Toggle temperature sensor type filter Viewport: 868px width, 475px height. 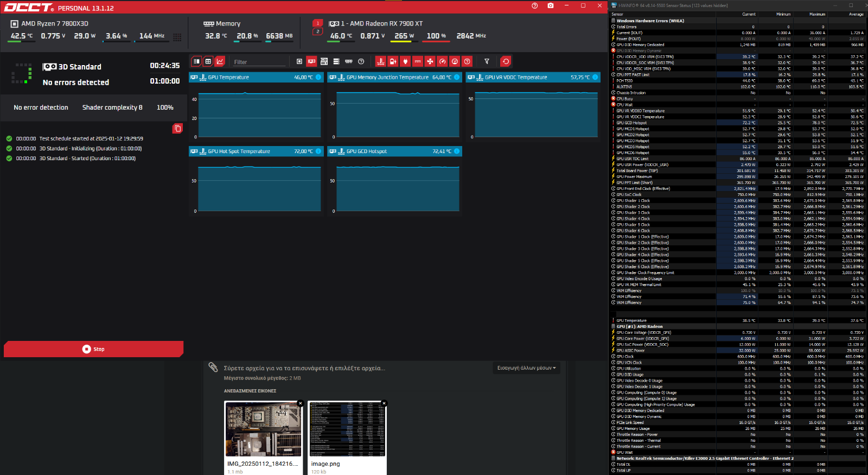point(380,61)
